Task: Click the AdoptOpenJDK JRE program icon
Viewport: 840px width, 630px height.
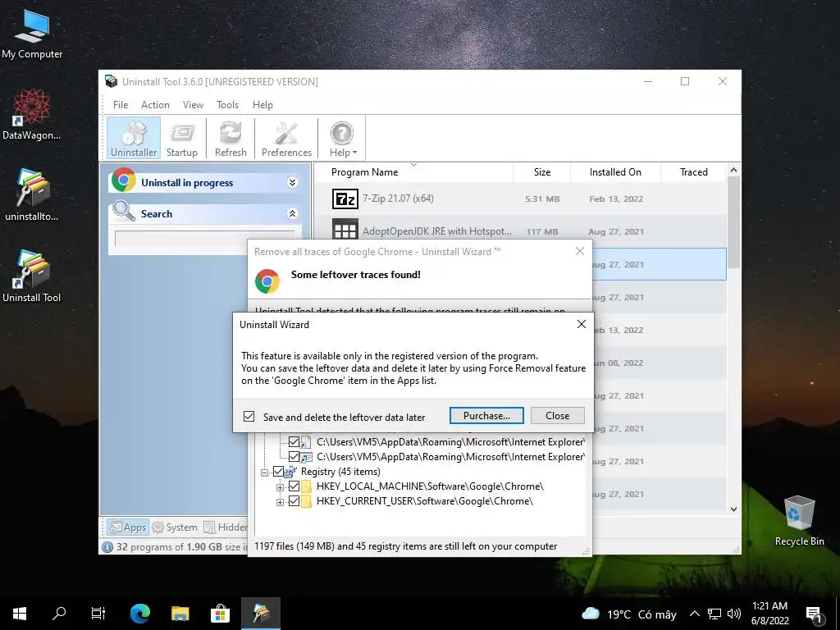Action: coord(345,229)
